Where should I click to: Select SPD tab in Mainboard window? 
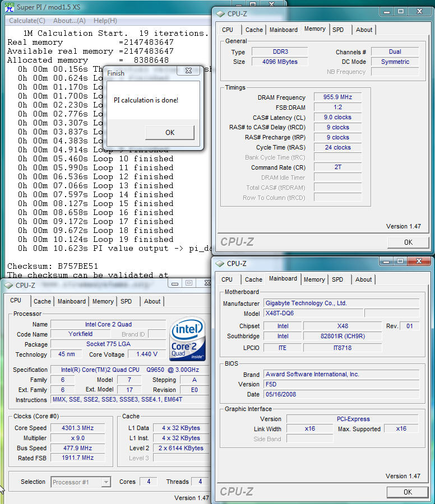coord(337,279)
